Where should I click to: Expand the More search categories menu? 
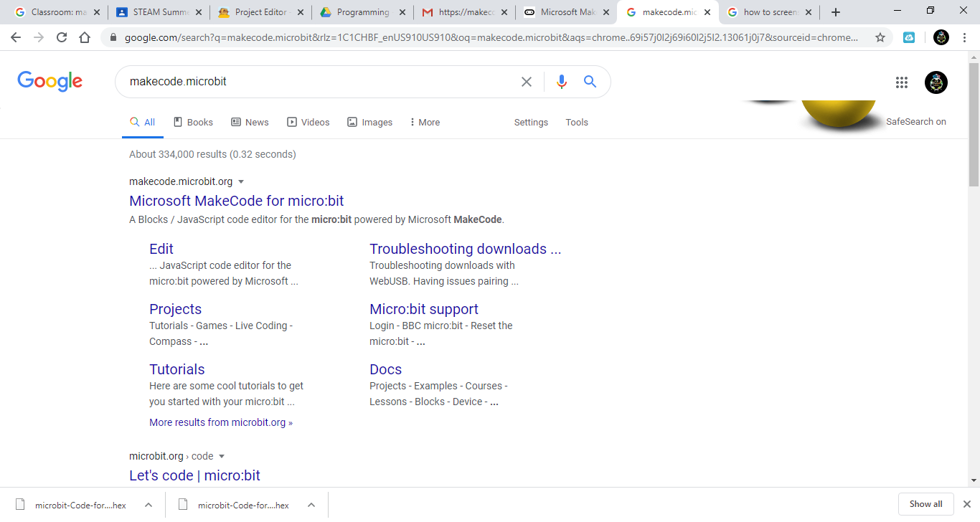click(x=425, y=123)
